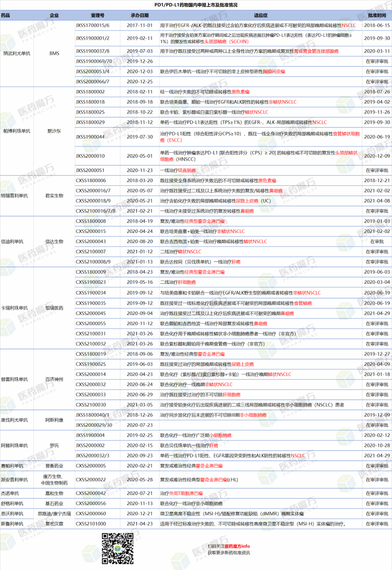Select the '批准时间' column header
Screen dimensions: 392x570
point(377,16)
